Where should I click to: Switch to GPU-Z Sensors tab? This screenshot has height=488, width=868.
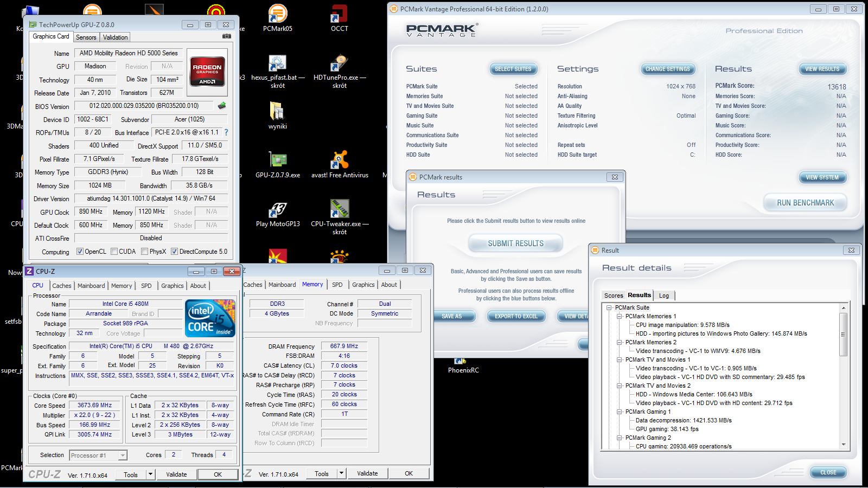point(86,37)
